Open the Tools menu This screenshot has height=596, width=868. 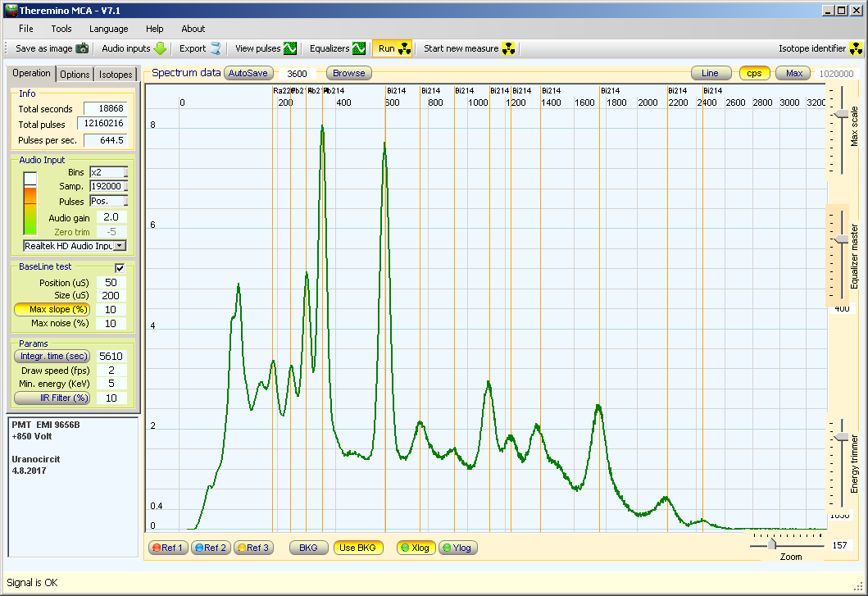click(61, 29)
